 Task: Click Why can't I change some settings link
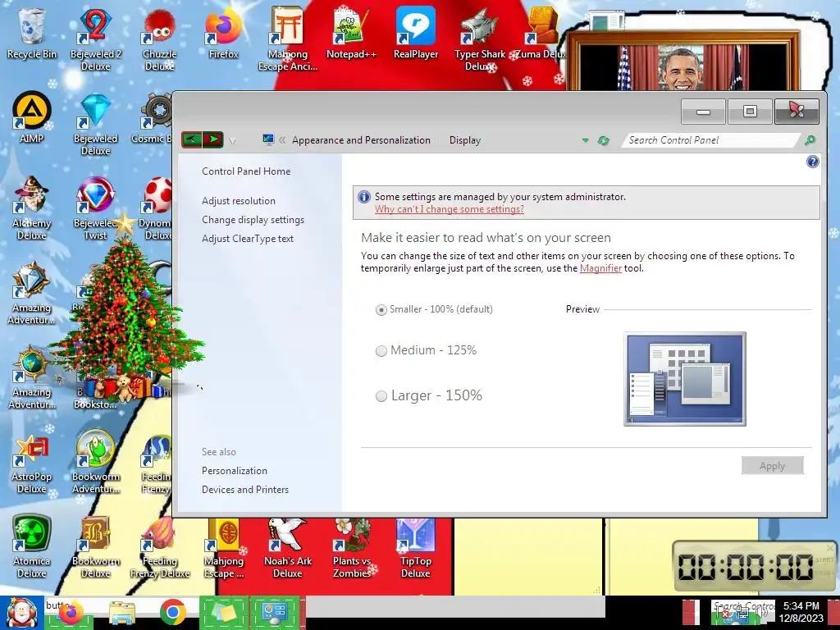coord(450,209)
